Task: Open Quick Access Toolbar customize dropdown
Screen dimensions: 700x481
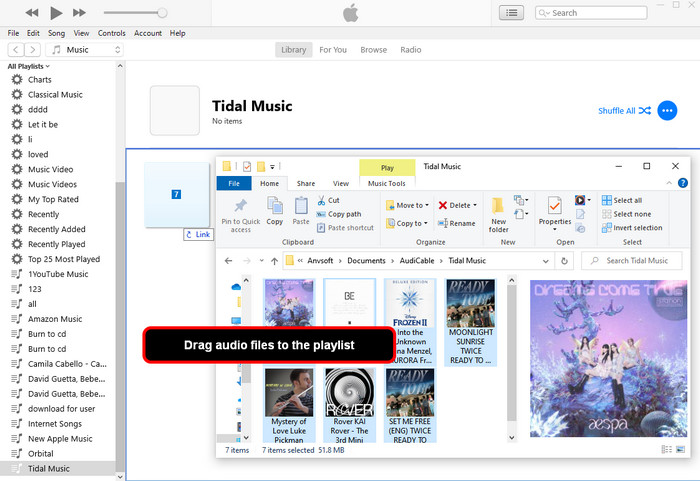Action: tap(272, 167)
